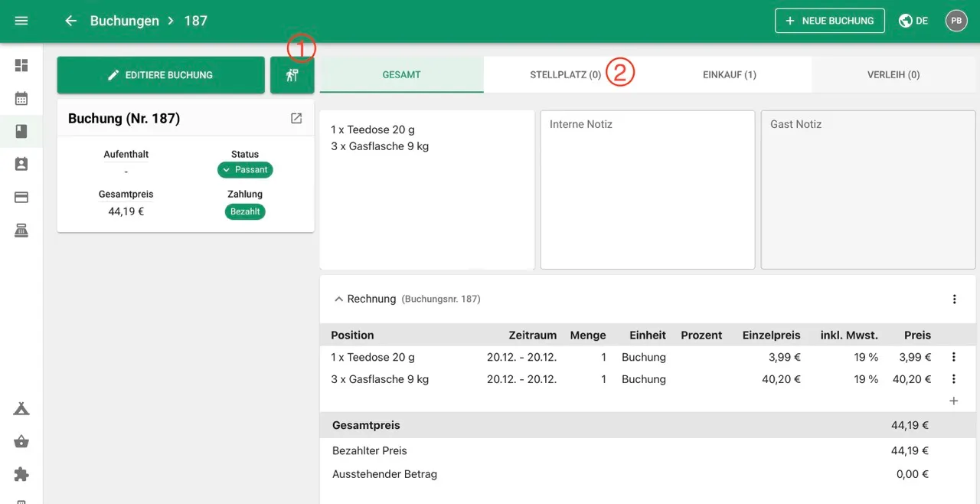Click the "1 x Teedose 20 g" invoice row
The width and height of the screenshot is (980, 504).
pos(648,357)
